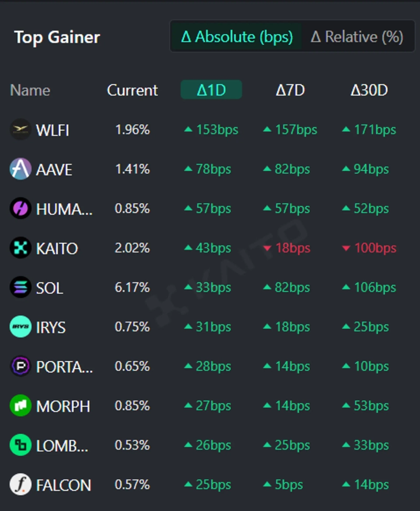Open the FALCON token name link
The width and height of the screenshot is (420, 511).
[64, 485]
